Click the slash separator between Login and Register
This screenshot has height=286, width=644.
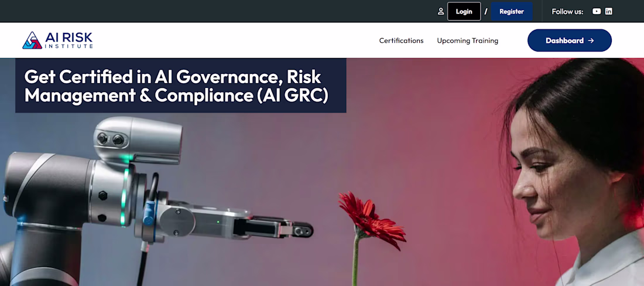coord(486,12)
